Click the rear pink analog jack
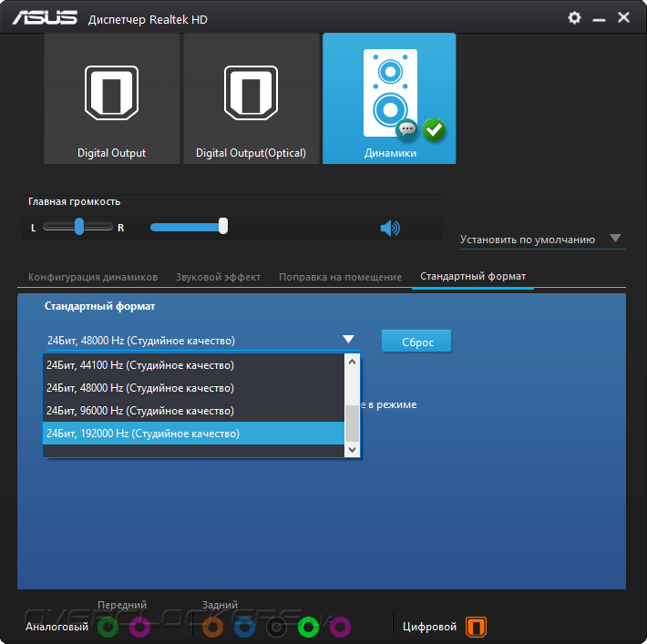The image size is (647, 644). point(340,627)
